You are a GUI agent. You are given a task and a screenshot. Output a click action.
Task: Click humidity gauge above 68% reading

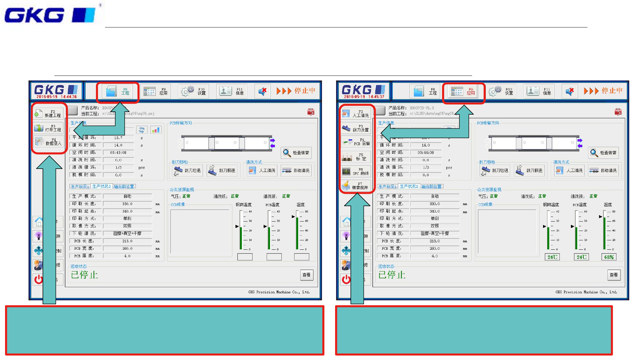[x=604, y=230]
